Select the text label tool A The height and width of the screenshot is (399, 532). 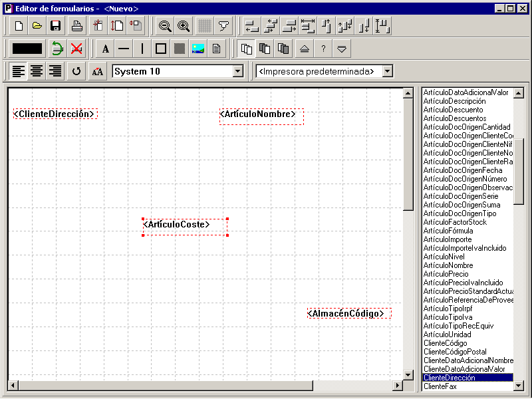point(106,49)
